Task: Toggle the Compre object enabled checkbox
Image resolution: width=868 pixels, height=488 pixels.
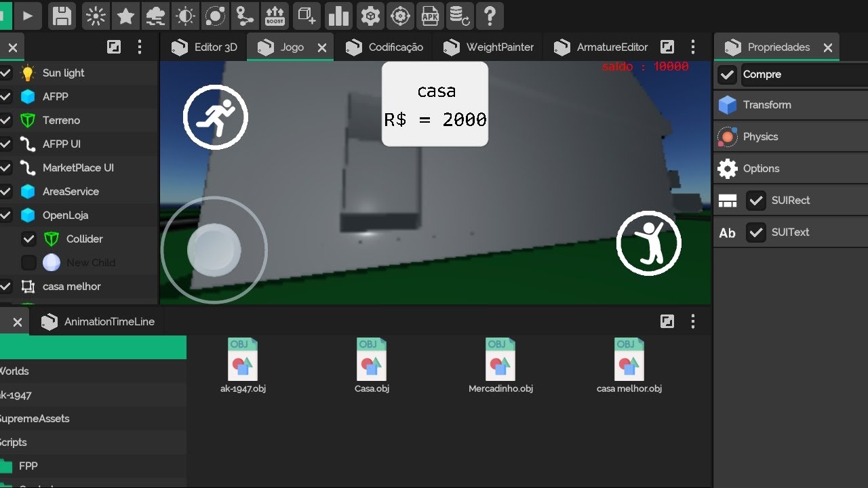Action: click(727, 75)
